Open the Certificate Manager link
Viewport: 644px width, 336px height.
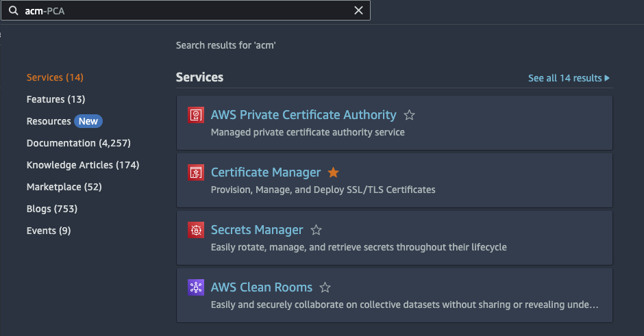coord(266,172)
